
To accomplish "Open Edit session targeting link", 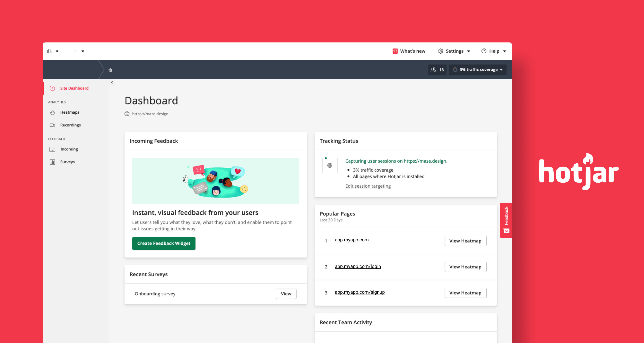I will (368, 186).
